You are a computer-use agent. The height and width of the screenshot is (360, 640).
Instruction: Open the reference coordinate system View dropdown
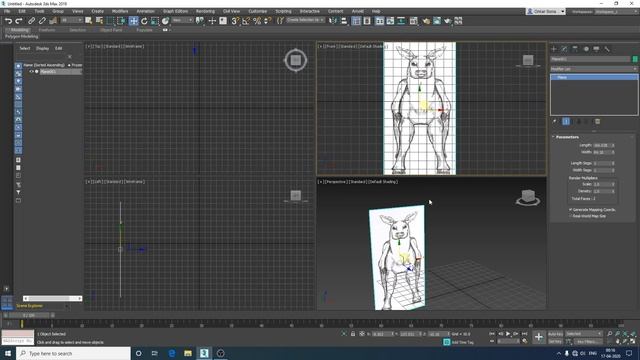click(182, 20)
